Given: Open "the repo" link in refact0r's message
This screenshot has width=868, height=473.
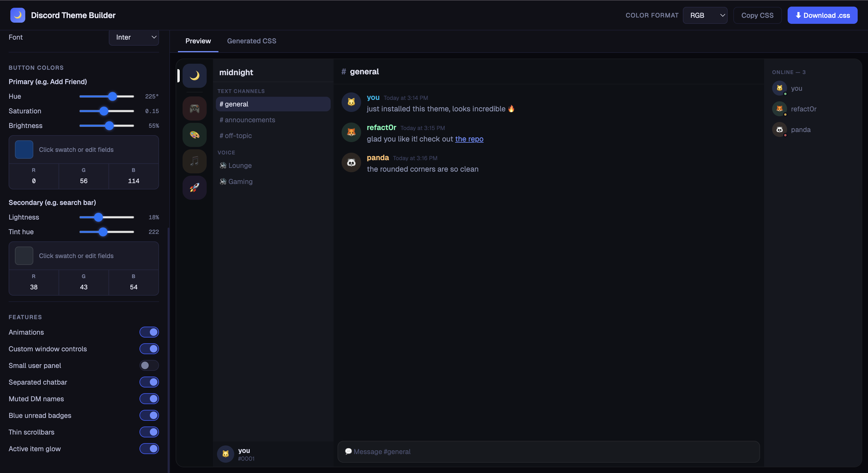Looking at the screenshot, I should pyautogui.click(x=469, y=139).
